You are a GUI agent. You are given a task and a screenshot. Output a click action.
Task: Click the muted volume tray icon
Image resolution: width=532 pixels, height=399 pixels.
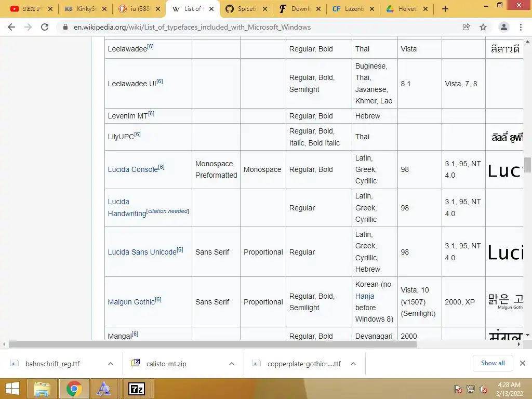483,389
